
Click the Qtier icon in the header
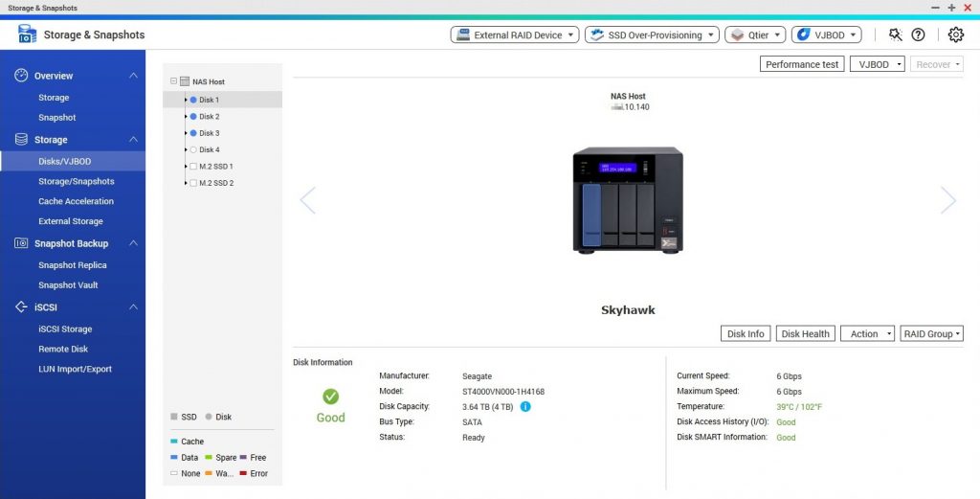tap(738, 35)
